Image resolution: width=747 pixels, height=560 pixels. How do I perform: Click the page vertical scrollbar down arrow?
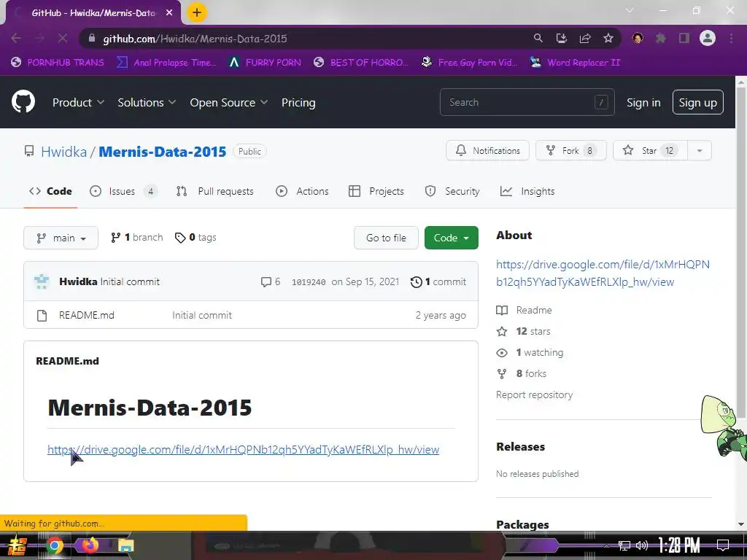(x=741, y=524)
